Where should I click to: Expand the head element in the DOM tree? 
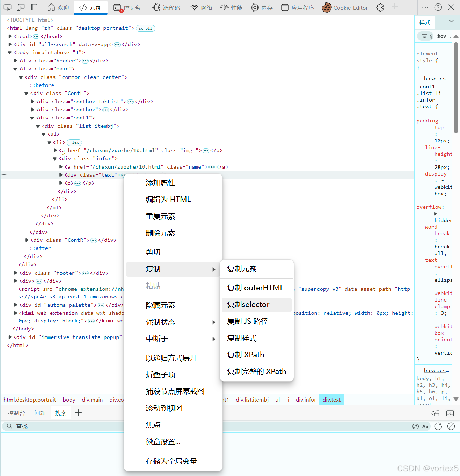[9, 36]
